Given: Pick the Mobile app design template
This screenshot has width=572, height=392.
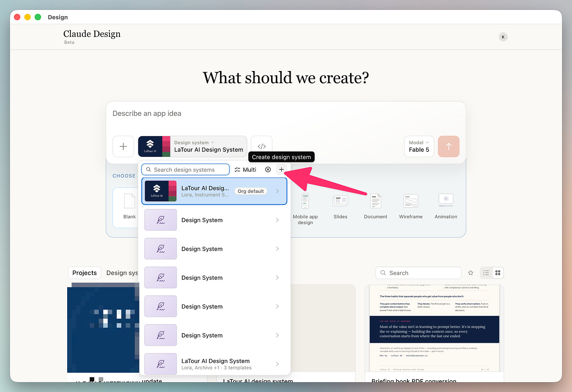Looking at the screenshot, I should tap(305, 209).
